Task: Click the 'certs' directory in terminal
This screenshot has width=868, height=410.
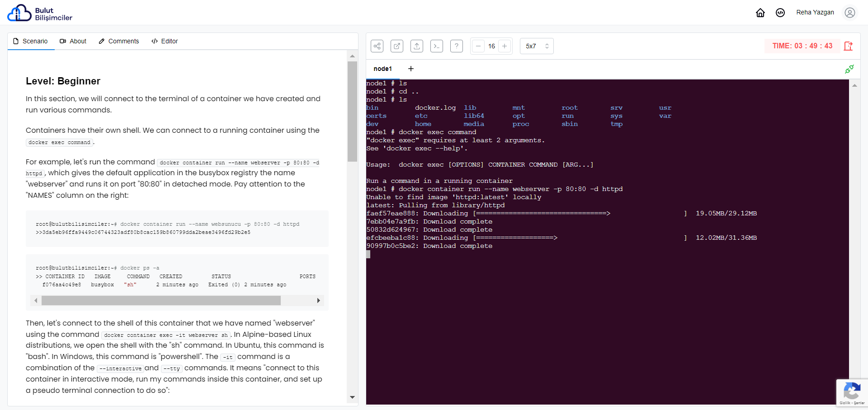Action: tap(376, 116)
